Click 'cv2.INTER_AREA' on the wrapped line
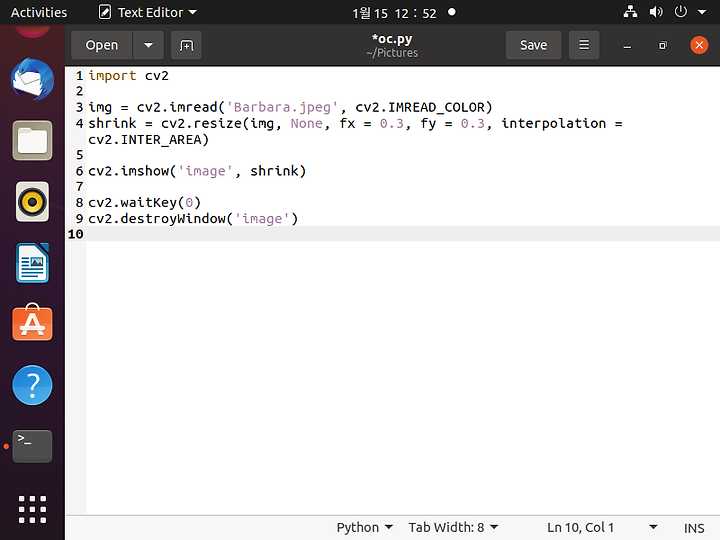The image size is (720, 540). 145,139
